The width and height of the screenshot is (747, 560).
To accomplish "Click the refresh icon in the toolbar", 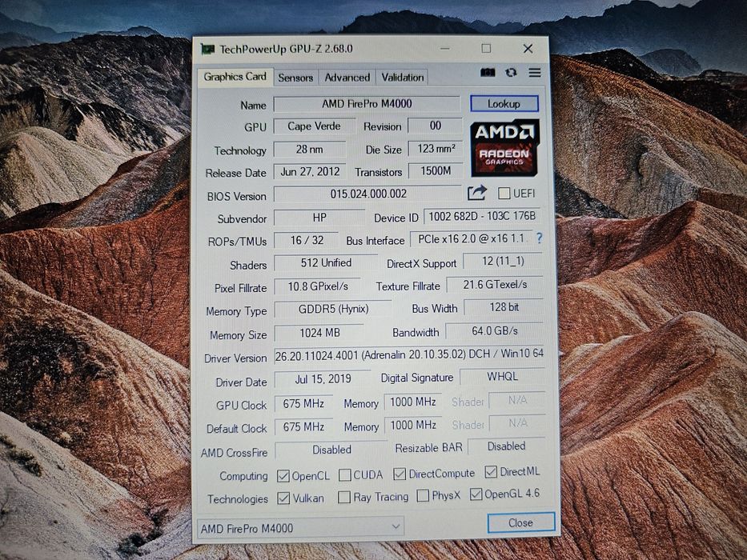I will [x=511, y=72].
